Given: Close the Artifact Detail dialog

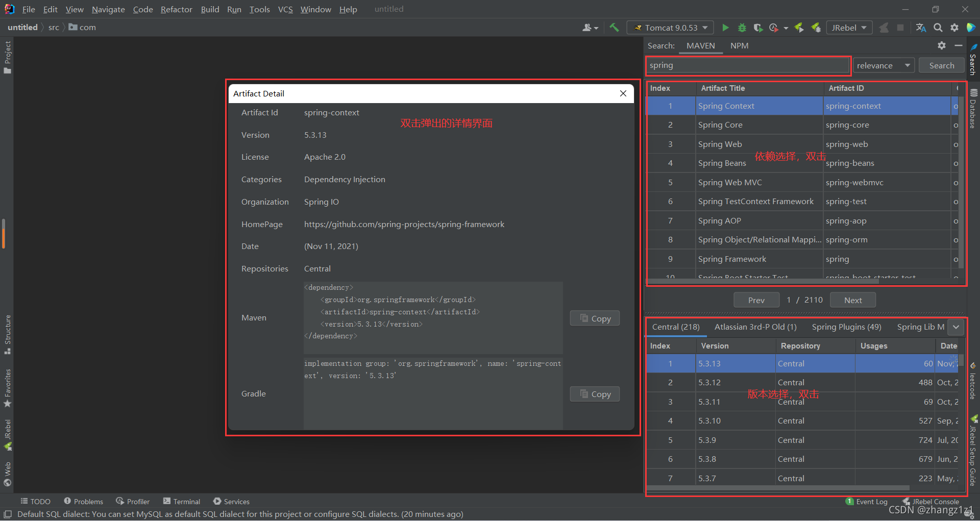Looking at the screenshot, I should [x=623, y=93].
